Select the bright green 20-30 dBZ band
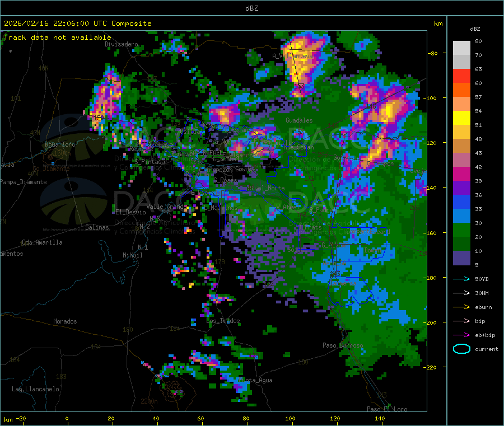504x426 pixels. (x=461, y=230)
